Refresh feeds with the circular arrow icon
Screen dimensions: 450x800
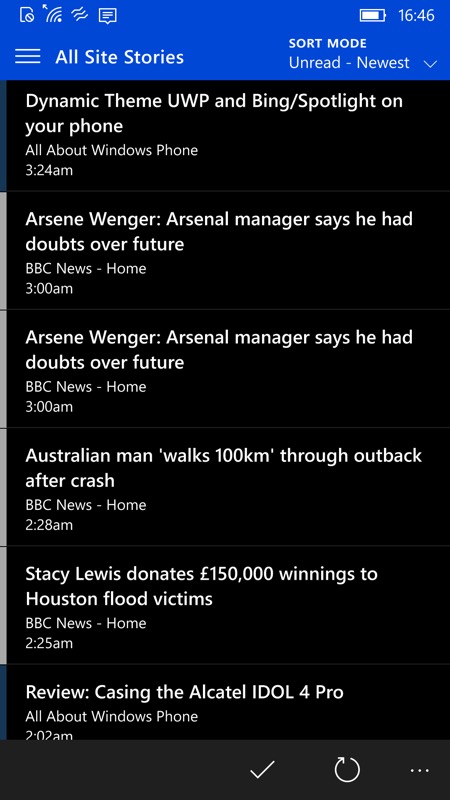click(347, 769)
